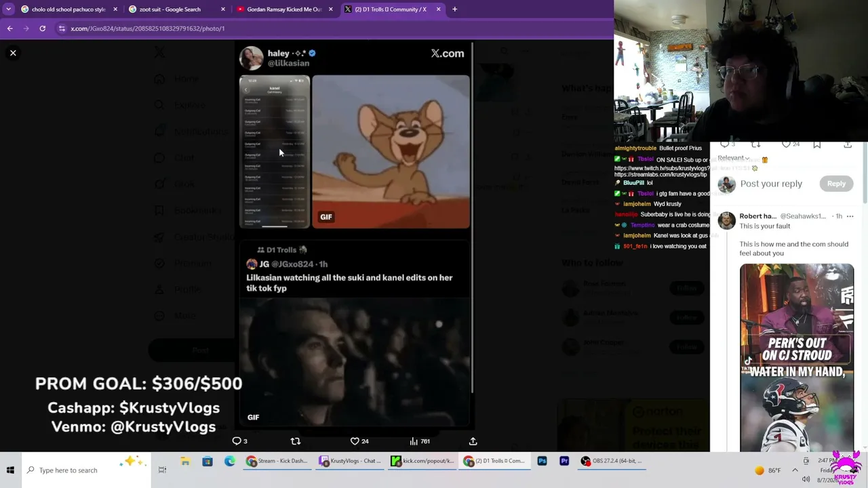
Task: Repost from the replies panel icon
Action: (755, 144)
